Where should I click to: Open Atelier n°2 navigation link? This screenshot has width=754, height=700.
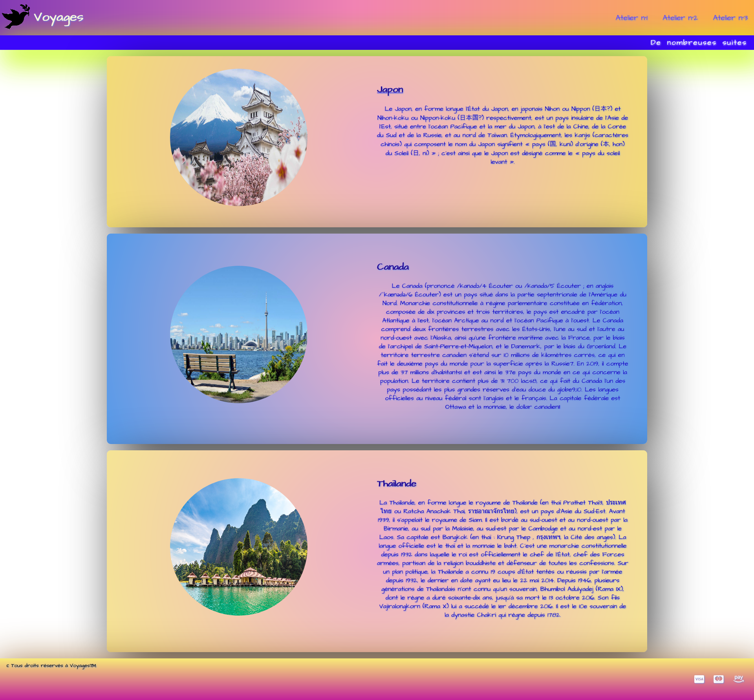(680, 18)
